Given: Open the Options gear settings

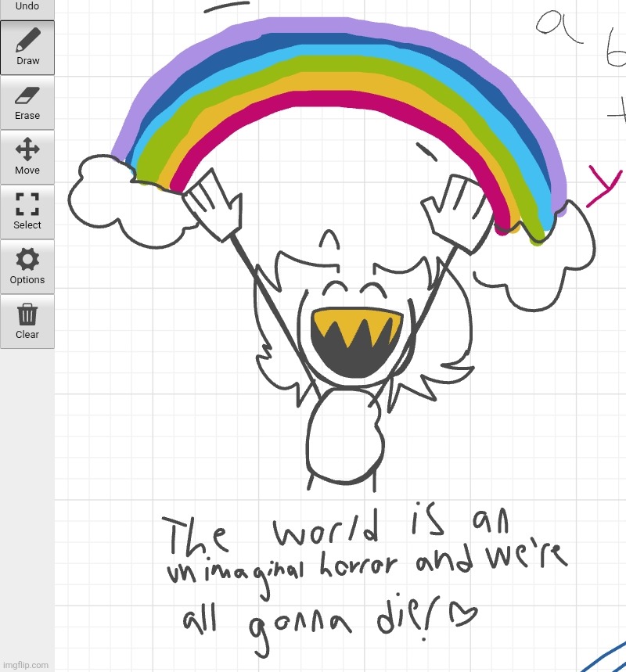Looking at the screenshot, I should pos(27,267).
